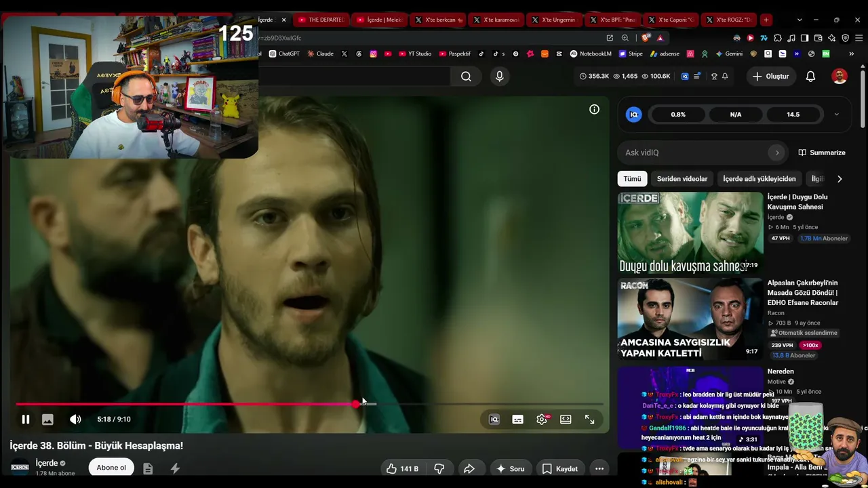
Task: Pause the video with the pause button
Action: click(25, 420)
